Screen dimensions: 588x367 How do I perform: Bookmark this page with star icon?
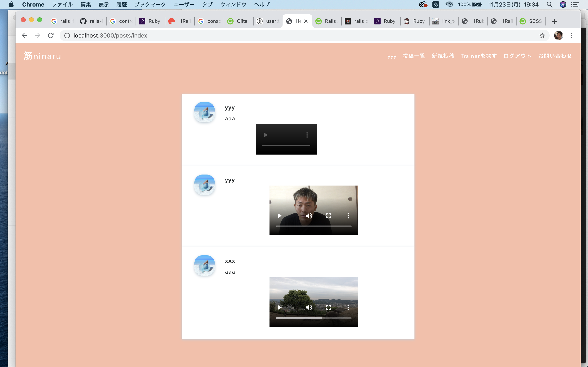click(x=542, y=35)
